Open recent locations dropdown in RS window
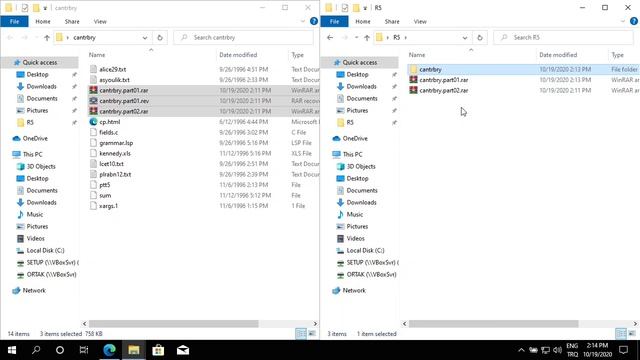640x360 pixels. [x=356, y=38]
